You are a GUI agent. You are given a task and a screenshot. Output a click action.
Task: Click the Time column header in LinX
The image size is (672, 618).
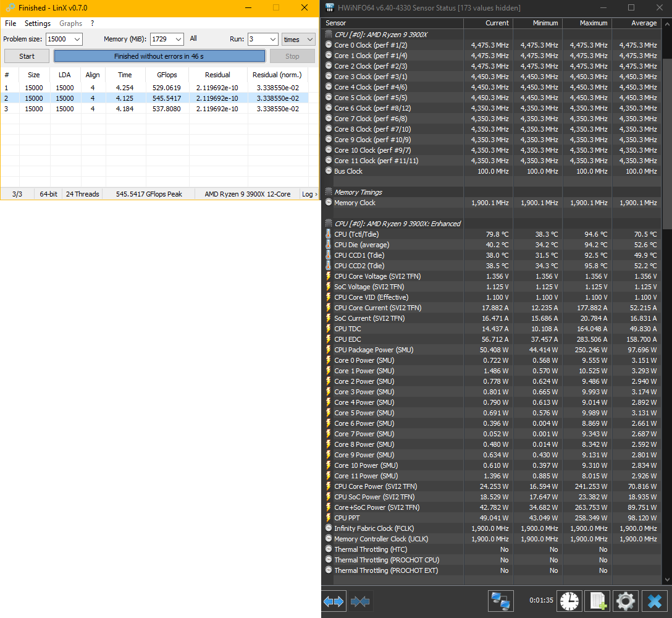[x=125, y=75]
